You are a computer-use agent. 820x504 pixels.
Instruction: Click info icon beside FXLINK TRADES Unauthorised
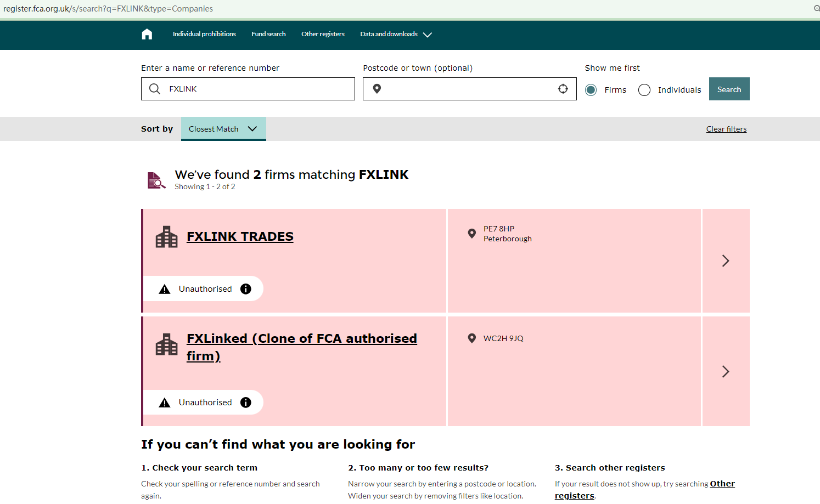point(246,289)
